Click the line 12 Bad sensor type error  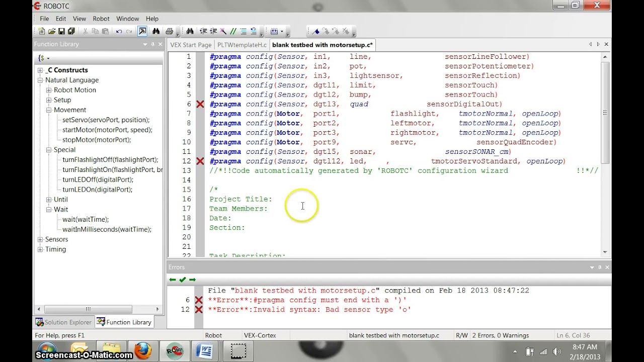tap(309, 310)
